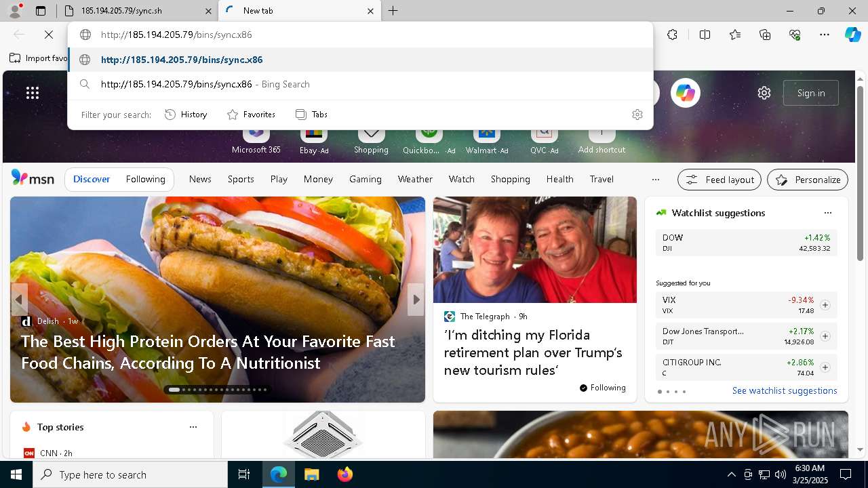Switch to the 185.194.205.79/sync.sh tab
Image resolution: width=868 pixels, height=488 pixels.
click(x=138, y=11)
